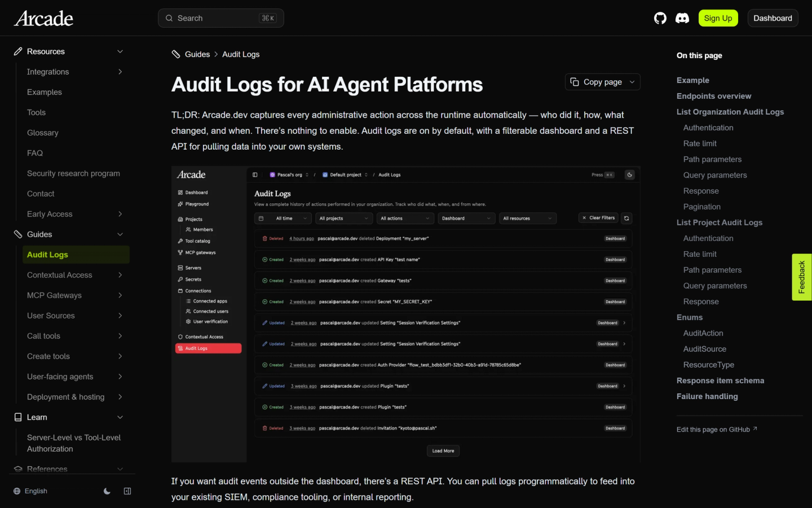Collapse the Guides section chevron

(x=120, y=234)
